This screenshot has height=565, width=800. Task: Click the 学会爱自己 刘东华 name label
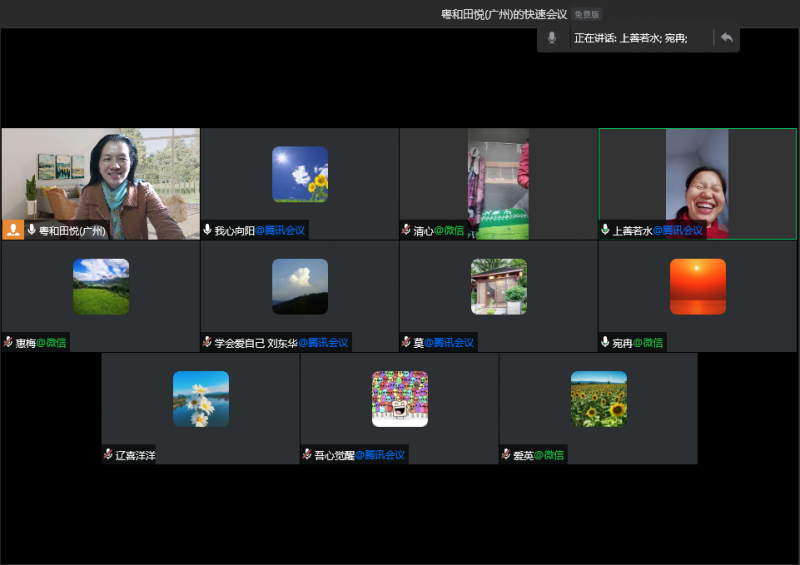pyautogui.click(x=255, y=343)
